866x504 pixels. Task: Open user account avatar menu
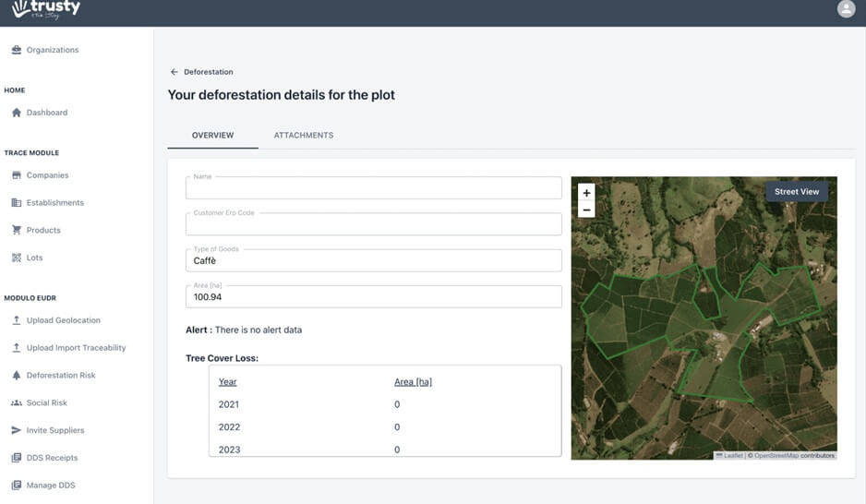846,9
